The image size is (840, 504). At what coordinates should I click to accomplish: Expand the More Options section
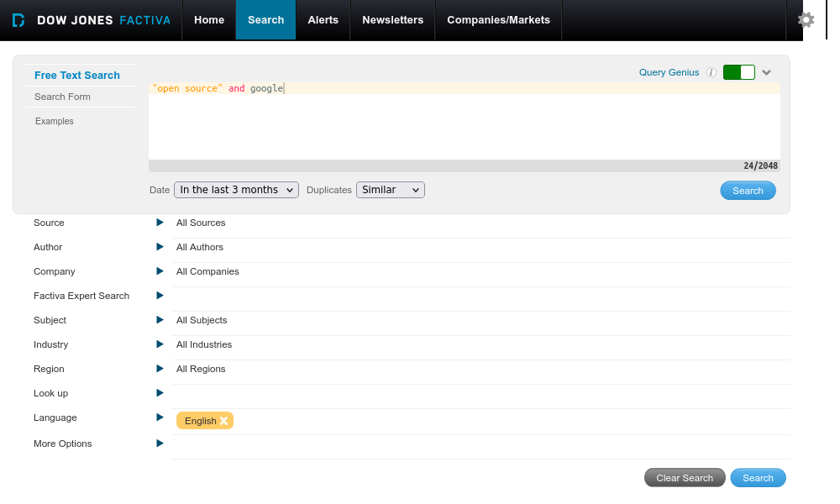[160, 444]
